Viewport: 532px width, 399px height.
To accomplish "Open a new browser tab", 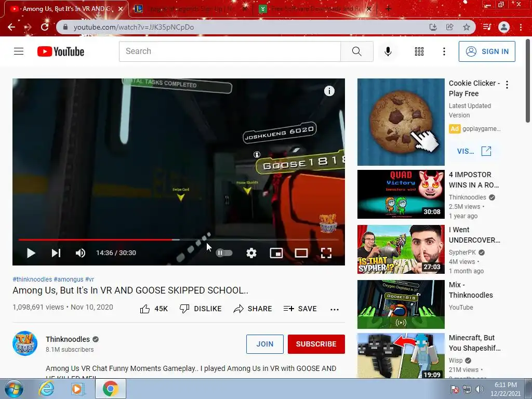I will (389, 9).
